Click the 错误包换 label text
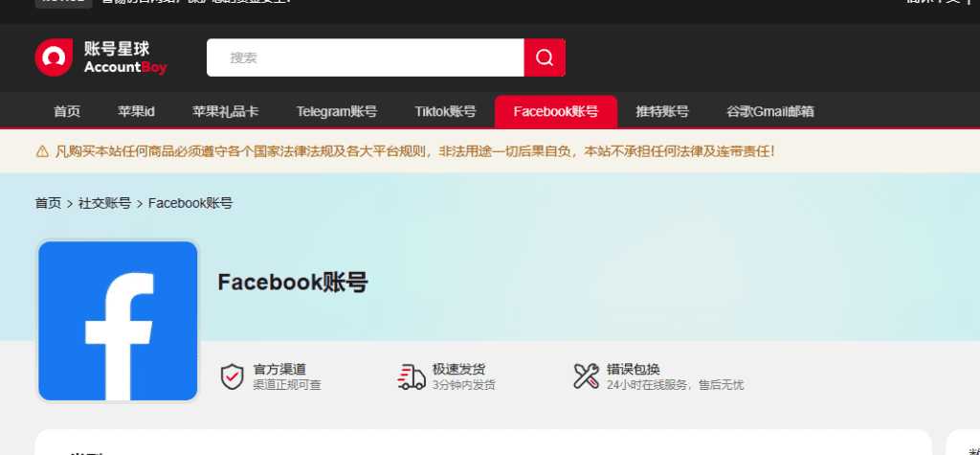Viewport: 980px width, 455px height. click(634, 369)
